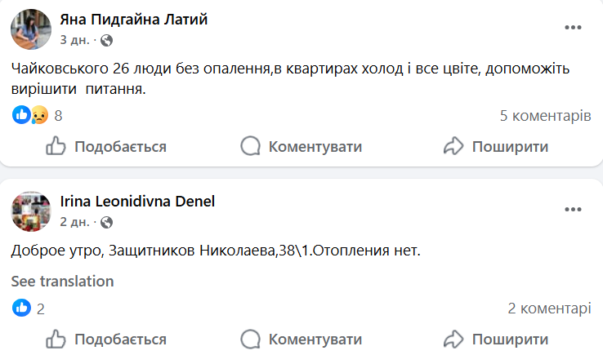This screenshot has width=603, height=364.
Task: Open Irina Leonidivna Denel profile name link
Action: (137, 202)
